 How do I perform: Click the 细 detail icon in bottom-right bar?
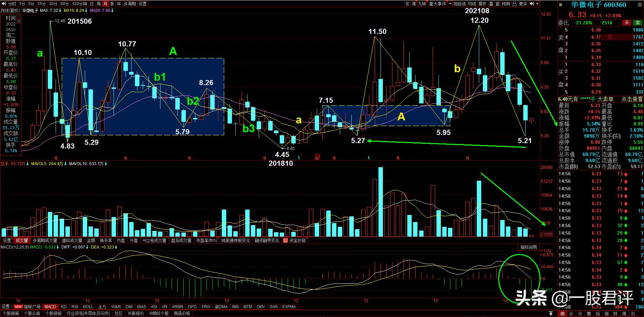(x=562, y=314)
